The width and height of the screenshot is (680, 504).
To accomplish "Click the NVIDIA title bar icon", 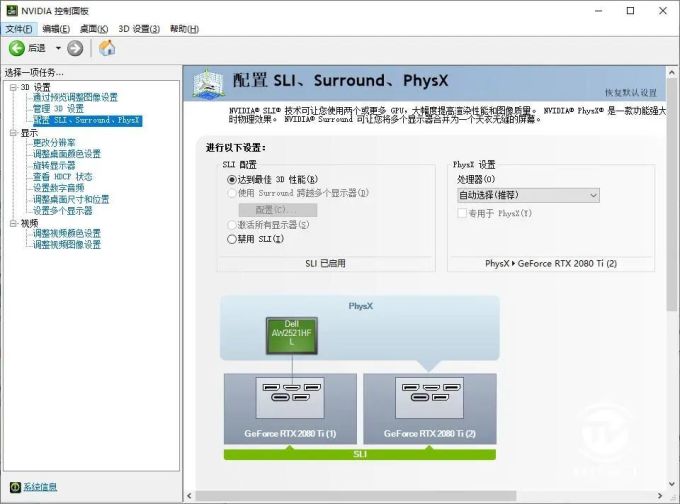I will coord(12,10).
